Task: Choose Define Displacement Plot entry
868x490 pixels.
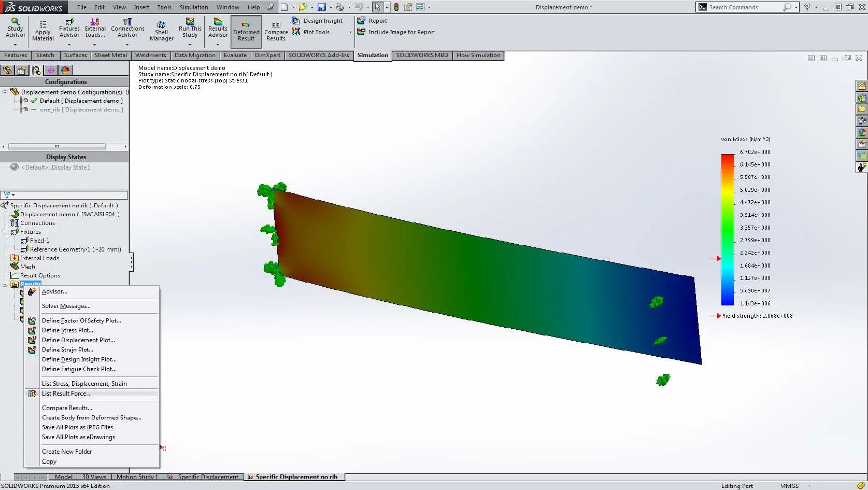Action: tap(78, 340)
